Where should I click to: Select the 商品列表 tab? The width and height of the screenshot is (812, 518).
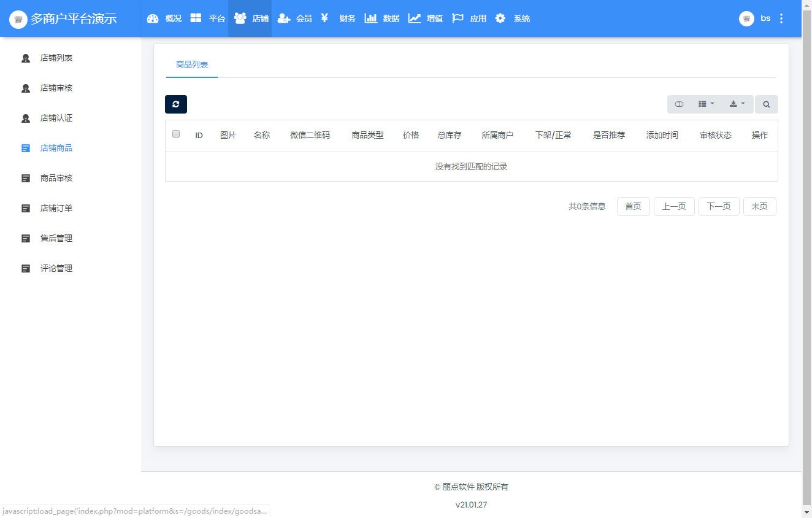(x=192, y=64)
